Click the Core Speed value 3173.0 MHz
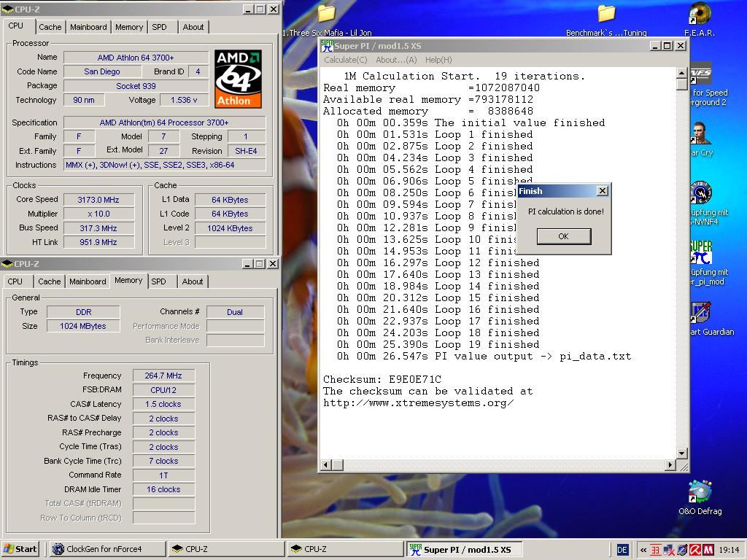The height and width of the screenshot is (560, 747). (98, 200)
